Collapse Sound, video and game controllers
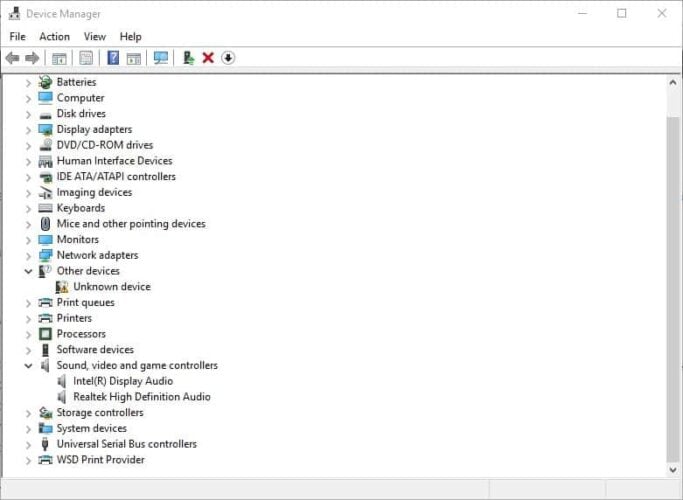Viewport: 683px width, 500px height. coord(28,366)
